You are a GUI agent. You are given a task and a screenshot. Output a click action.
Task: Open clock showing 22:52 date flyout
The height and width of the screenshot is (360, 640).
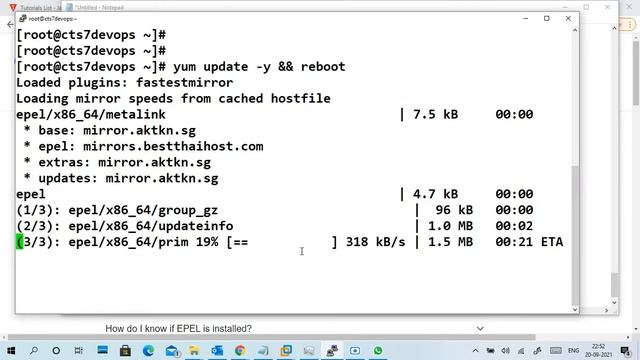tap(598, 350)
